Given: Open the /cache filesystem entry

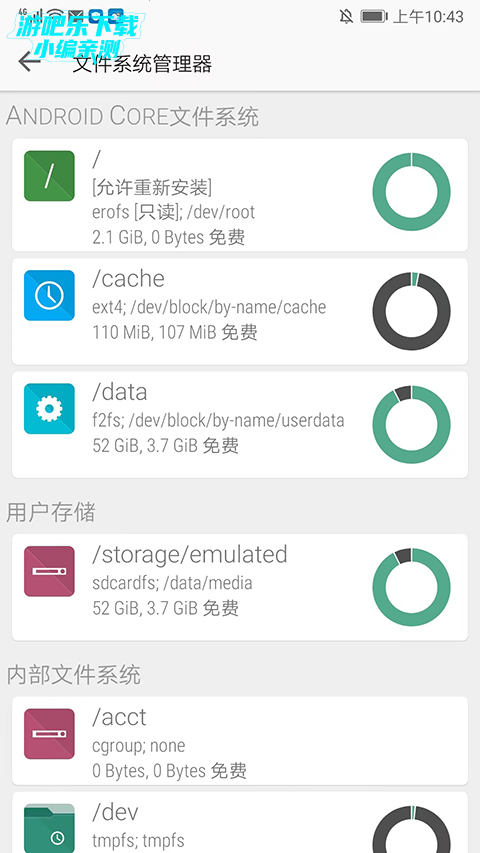Looking at the screenshot, I should [240, 311].
